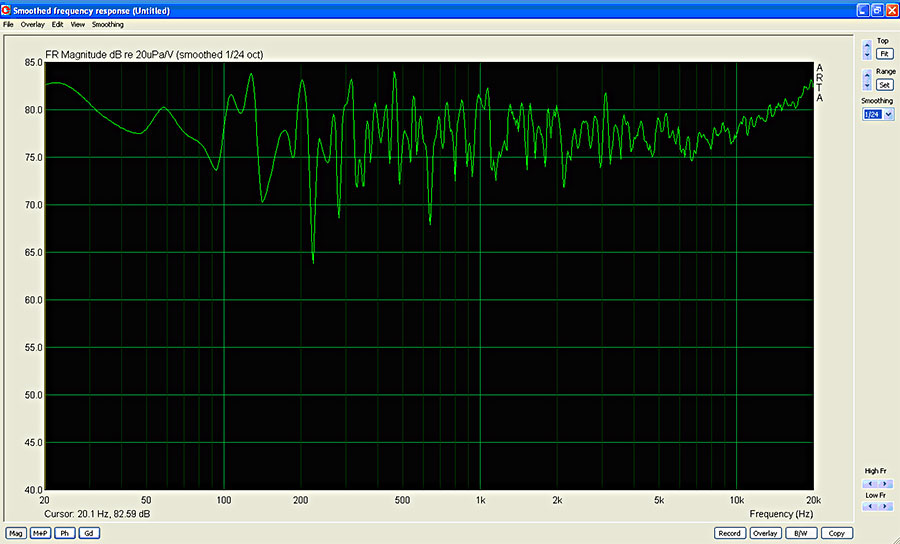
Task: Click the 500 frequency axis label
Action: pyautogui.click(x=402, y=500)
